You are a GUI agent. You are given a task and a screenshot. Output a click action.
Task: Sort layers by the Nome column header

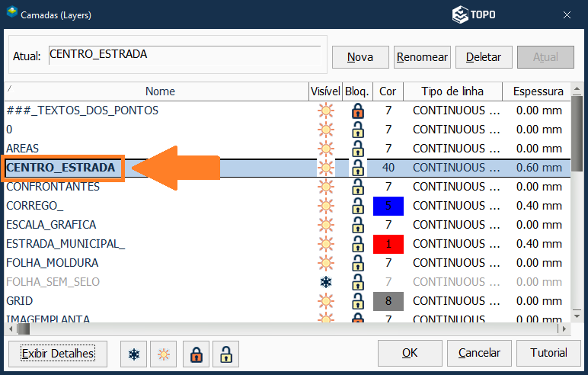click(160, 91)
